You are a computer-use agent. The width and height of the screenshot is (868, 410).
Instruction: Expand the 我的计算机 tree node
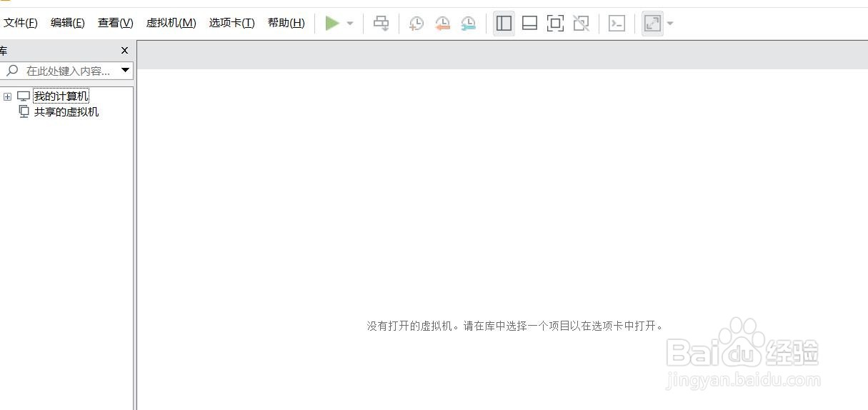[7, 96]
